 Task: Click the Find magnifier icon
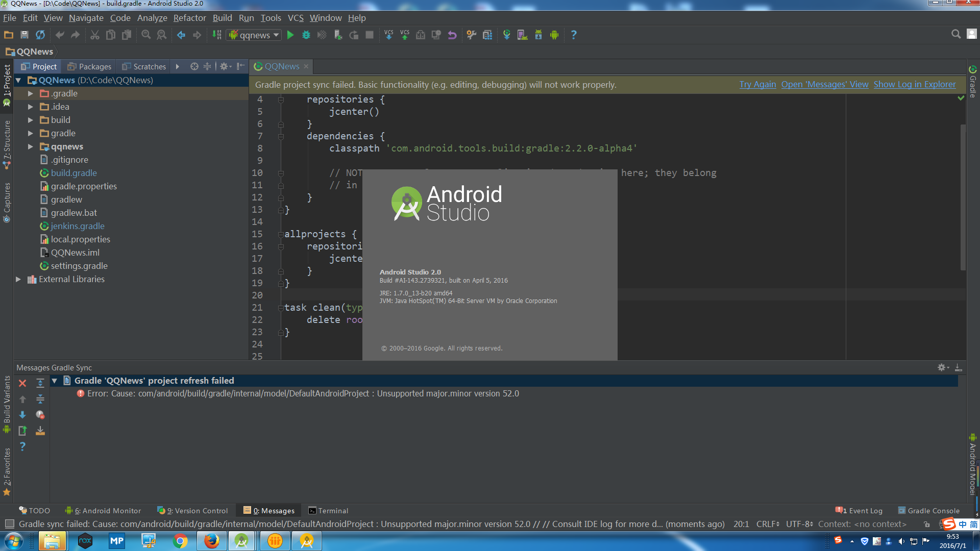pos(146,35)
